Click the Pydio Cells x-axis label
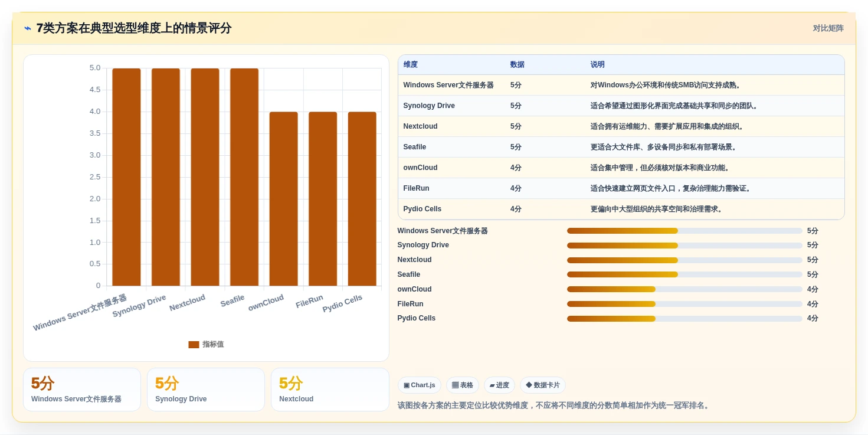The width and height of the screenshot is (868, 435). click(342, 303)
